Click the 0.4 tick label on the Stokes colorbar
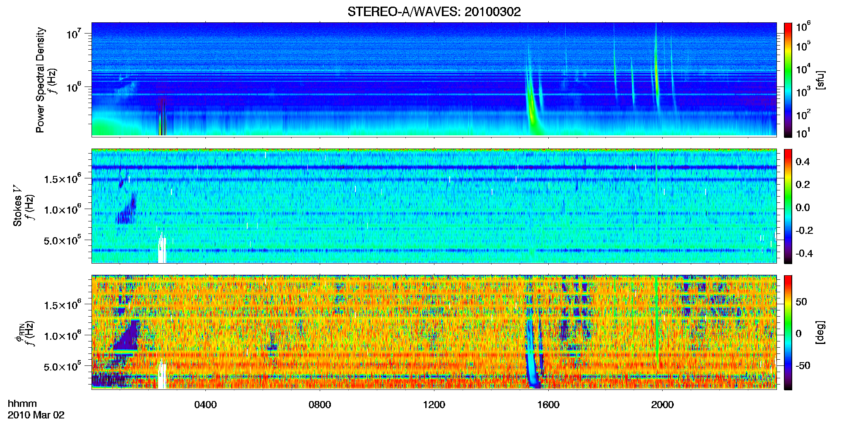This screenshot has height=447, width=868. coord(803,162)
